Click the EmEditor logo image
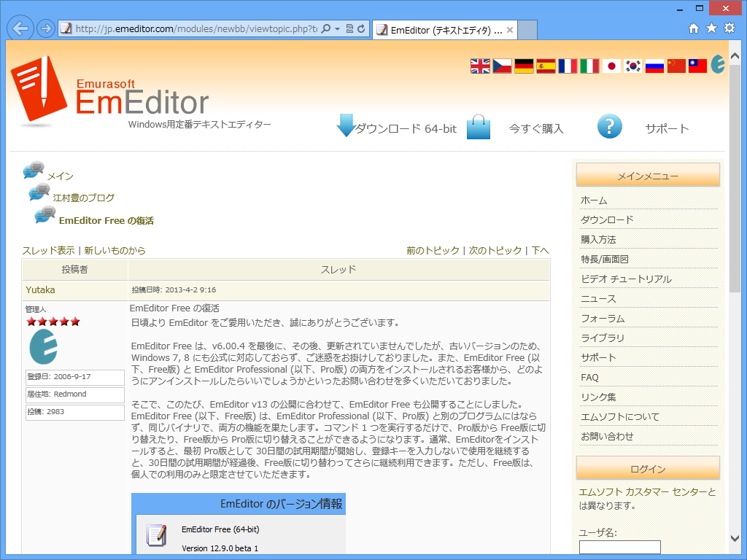 click(x=109, y=90)
